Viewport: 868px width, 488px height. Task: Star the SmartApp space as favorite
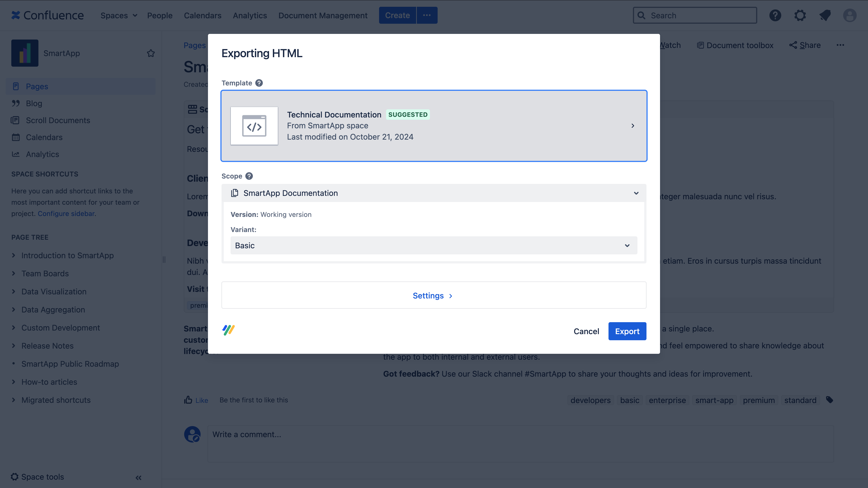click(x=151, y=53)
